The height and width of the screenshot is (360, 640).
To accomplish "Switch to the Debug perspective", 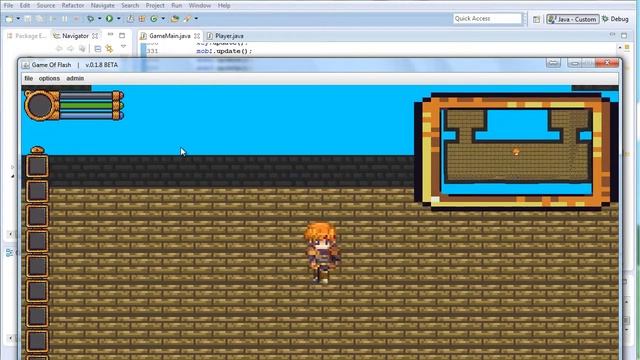I will (x=615, y=19).
